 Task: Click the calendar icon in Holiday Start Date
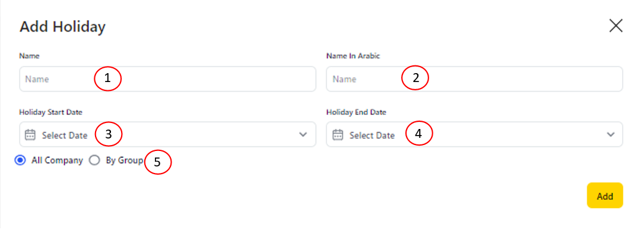click(x=30, y=135)
